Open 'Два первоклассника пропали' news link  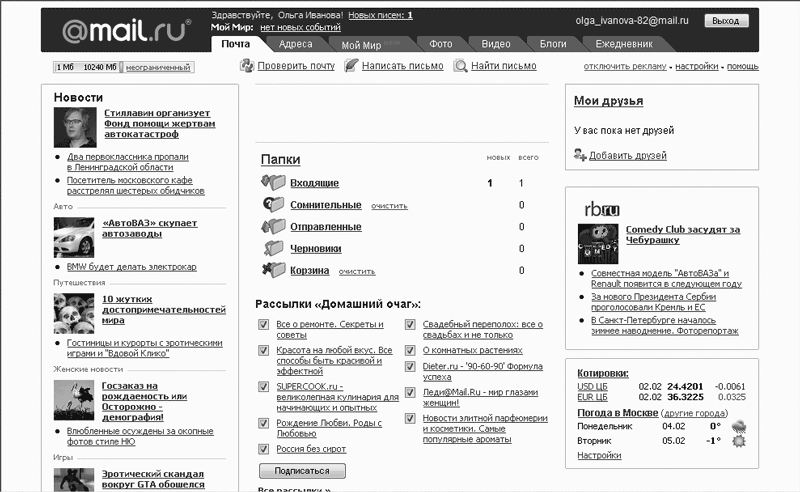[x=128, y=162]
